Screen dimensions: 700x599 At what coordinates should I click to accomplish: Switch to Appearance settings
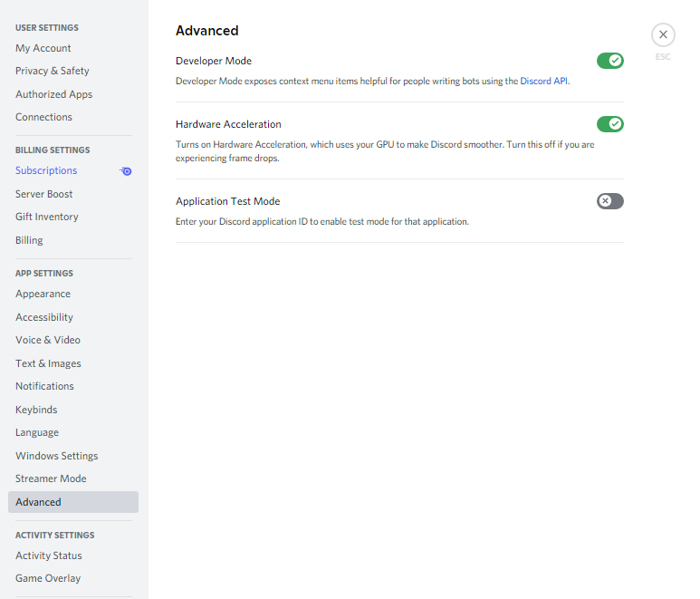coord(43,294)
